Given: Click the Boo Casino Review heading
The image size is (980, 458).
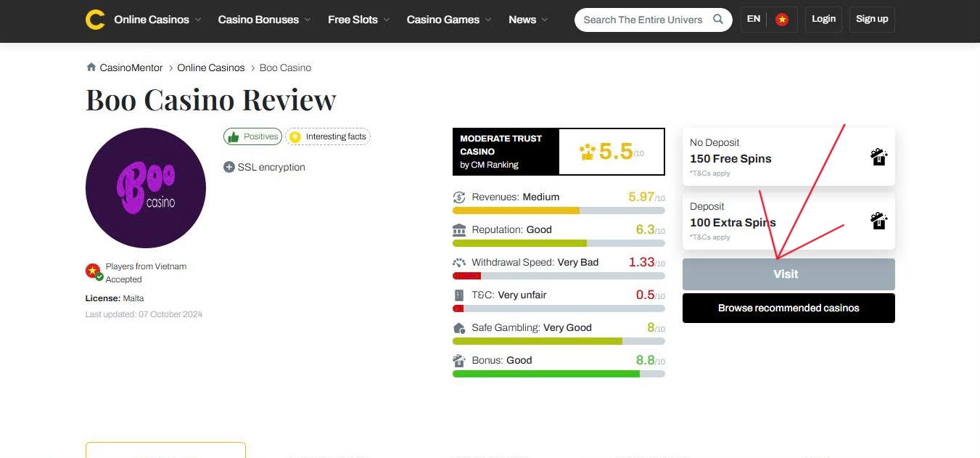Looking at the screenshot, I should coord(211,99).
